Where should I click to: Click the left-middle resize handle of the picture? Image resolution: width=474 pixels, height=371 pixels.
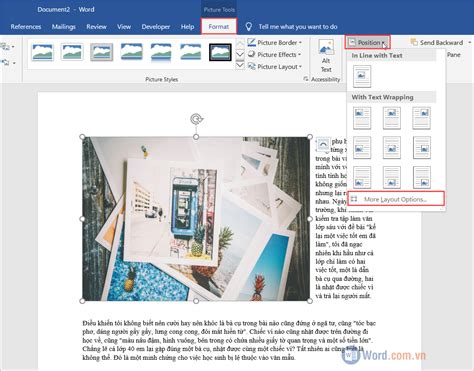click(82, 219)
